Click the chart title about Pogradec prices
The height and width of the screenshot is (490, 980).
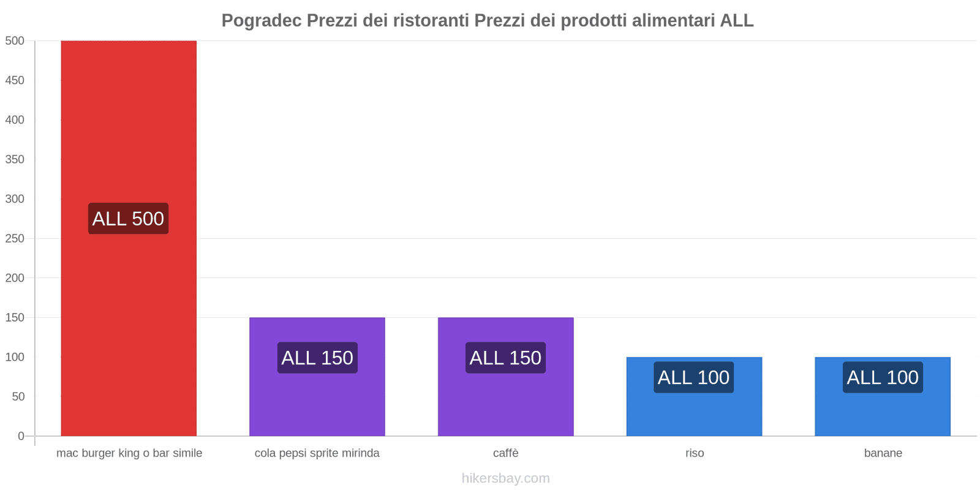point(487,21)
